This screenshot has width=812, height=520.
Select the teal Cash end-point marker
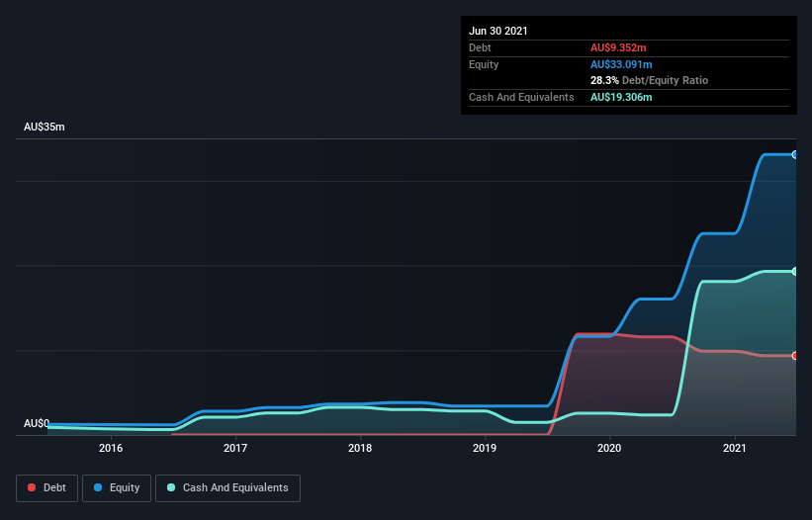point(795,271)
